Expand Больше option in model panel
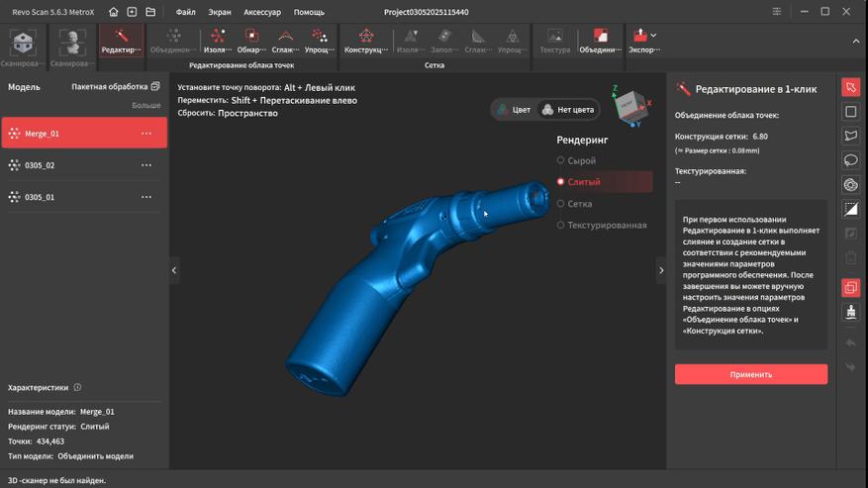This screenshot has height=488, width=868. 146,105
